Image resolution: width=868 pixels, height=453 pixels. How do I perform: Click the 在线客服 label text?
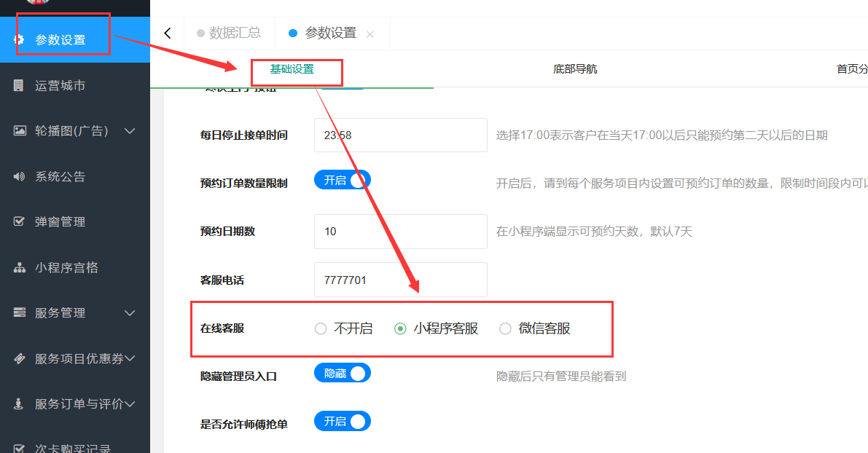[x=222, y=328]
